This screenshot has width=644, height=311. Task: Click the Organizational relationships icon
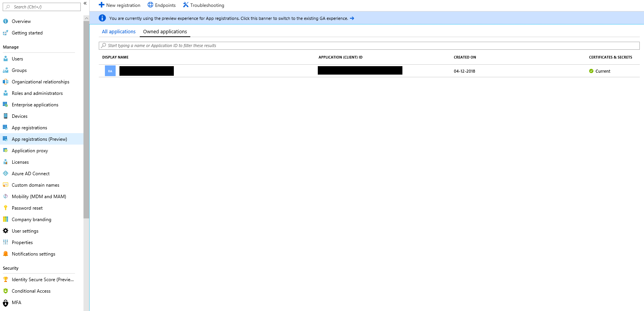click(x=5, y=82)
